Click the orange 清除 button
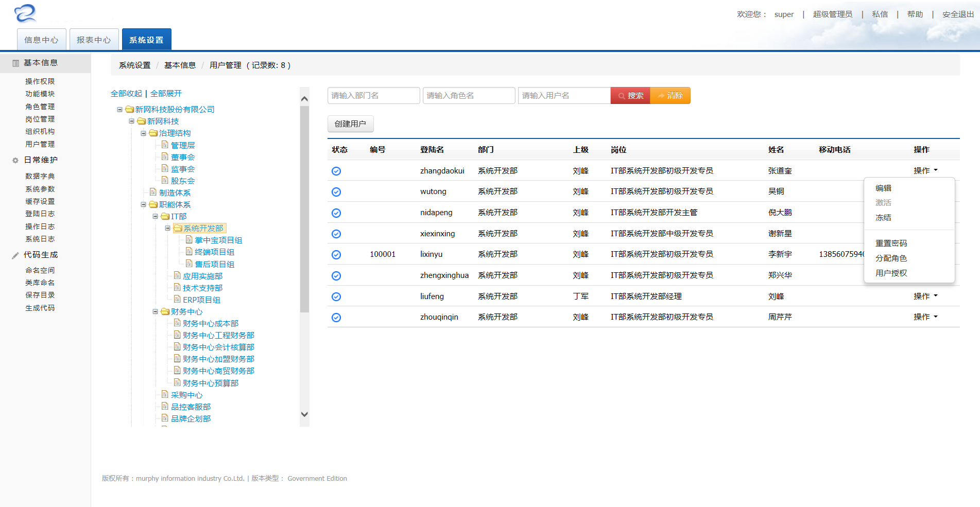 click(x=670, y=96)
